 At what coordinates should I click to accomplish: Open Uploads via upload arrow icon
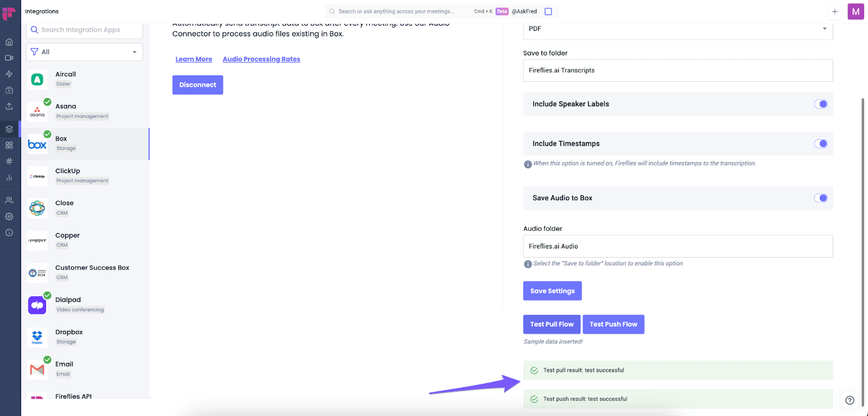click(x=9, y=106)
